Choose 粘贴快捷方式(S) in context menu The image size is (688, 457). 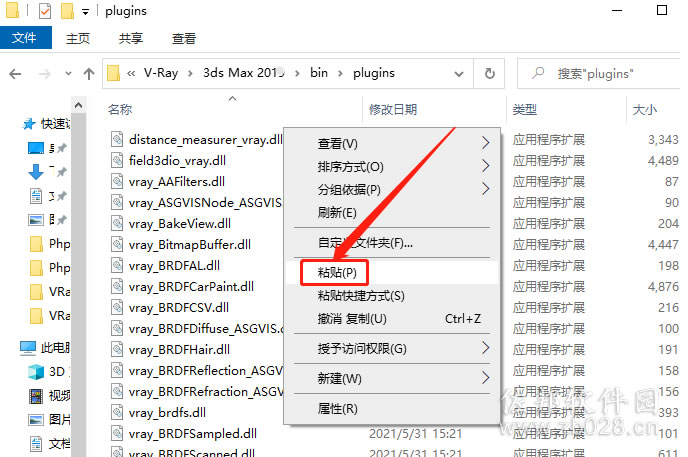[392, 296]
